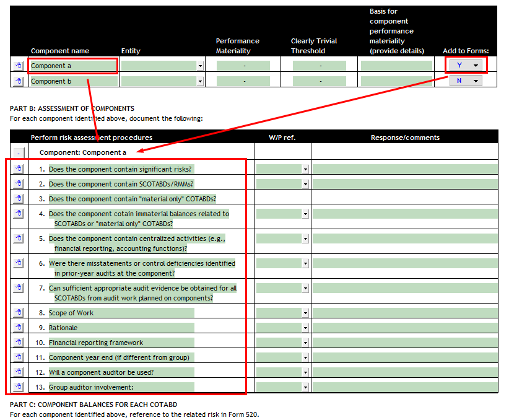The image size is (509, 420).
Task: Click row icon for 12 component auditor used
Action: tap(19, 372)
